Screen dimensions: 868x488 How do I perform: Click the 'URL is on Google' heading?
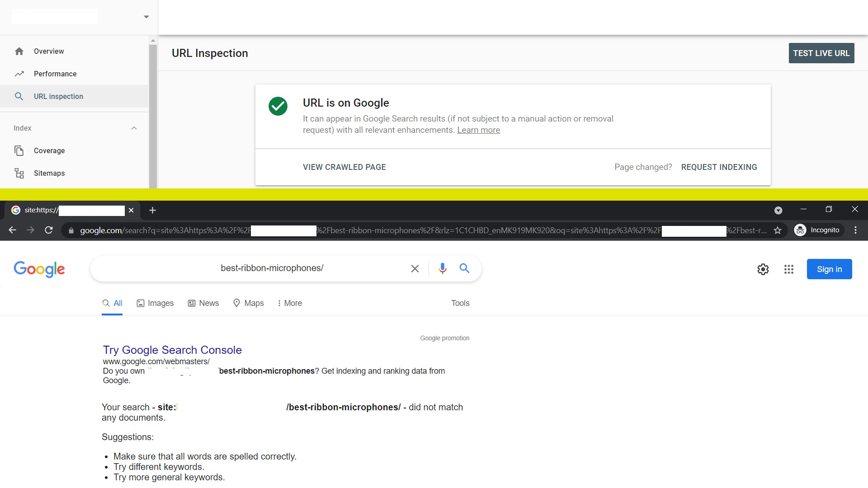pos(346,103)
